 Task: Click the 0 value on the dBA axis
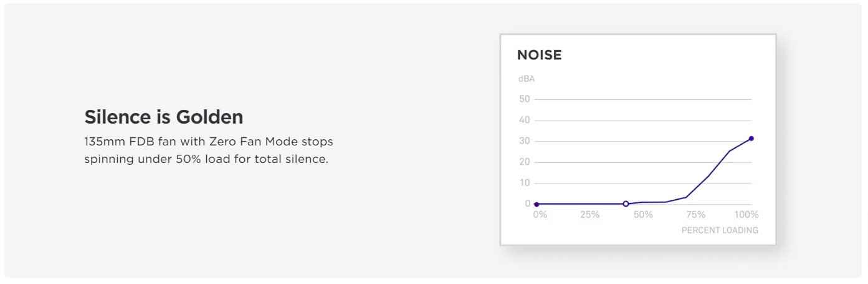pyautogui.click(x=527, y=203)
